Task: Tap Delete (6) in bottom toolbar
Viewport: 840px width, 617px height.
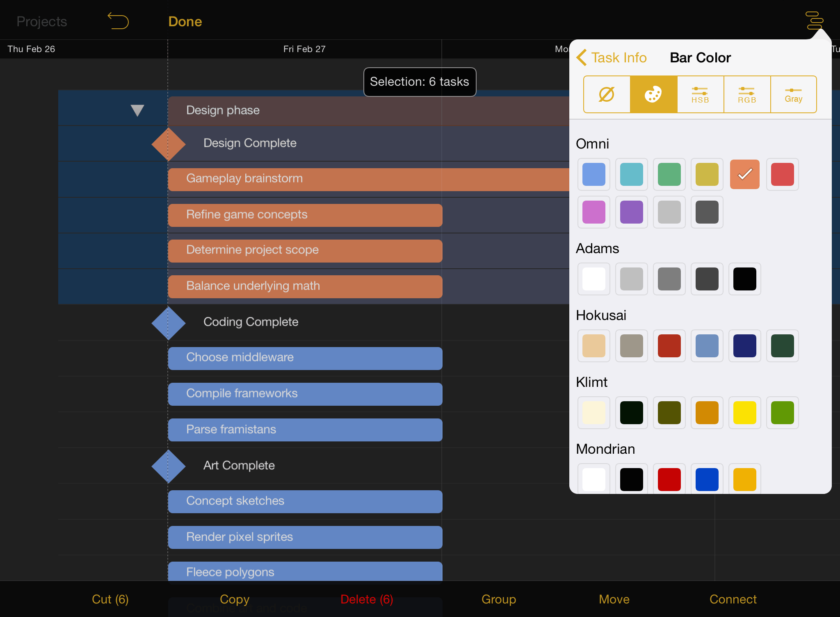Action: click(367, 599)
